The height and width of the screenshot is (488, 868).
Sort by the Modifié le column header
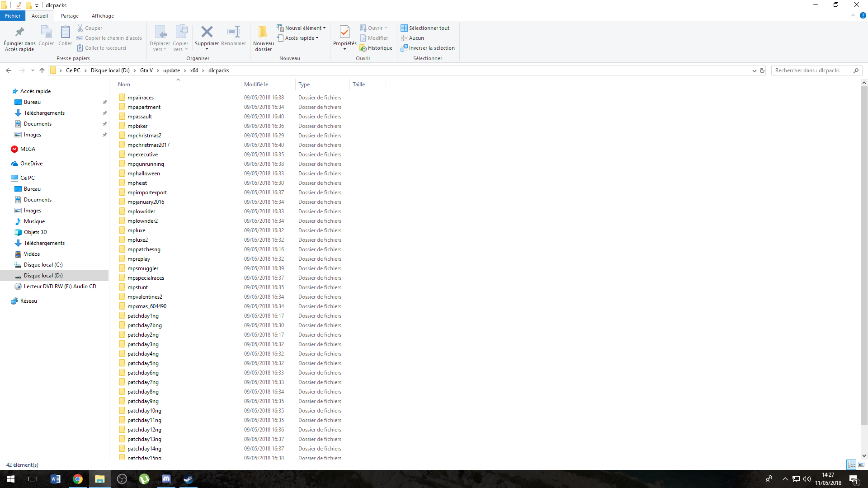tap(268, 84)
